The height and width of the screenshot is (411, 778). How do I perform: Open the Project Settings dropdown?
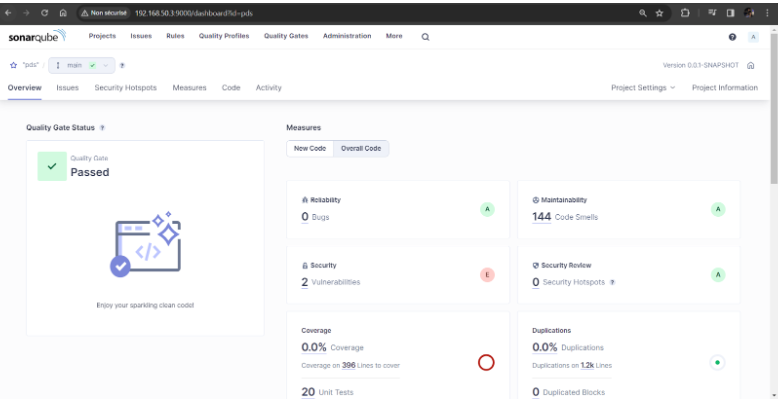tap(643, 88)
